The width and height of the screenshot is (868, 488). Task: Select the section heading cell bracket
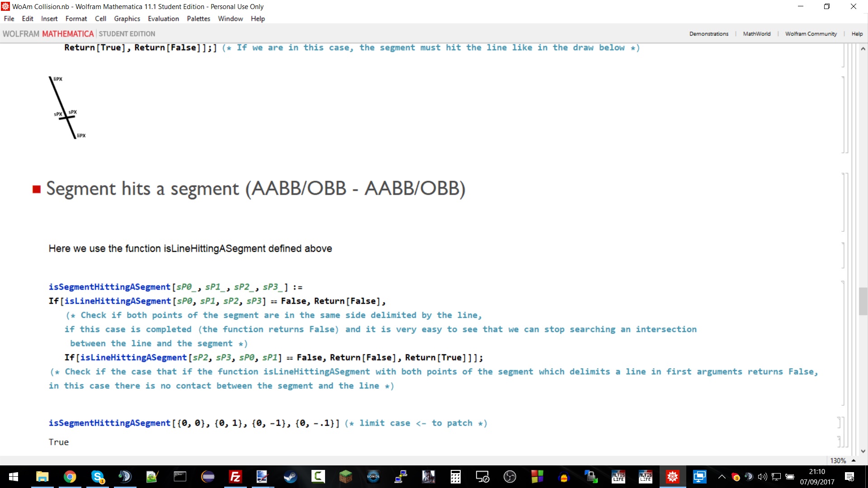[844, 202]
